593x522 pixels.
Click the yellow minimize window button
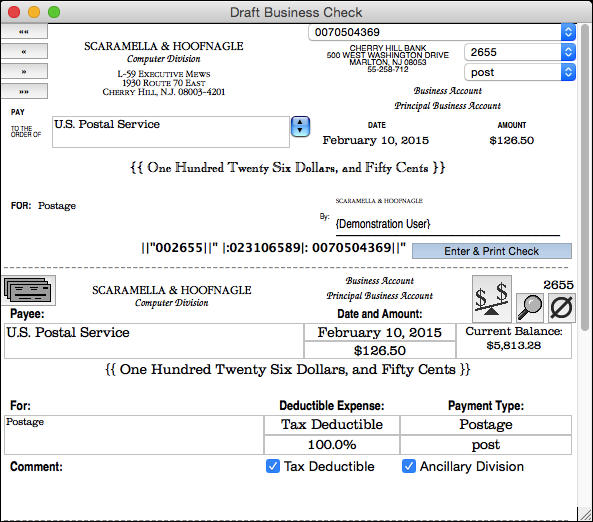coord(34,12)
